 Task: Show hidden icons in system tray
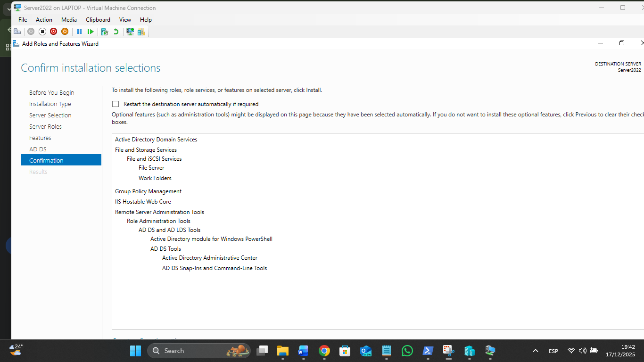535,351
